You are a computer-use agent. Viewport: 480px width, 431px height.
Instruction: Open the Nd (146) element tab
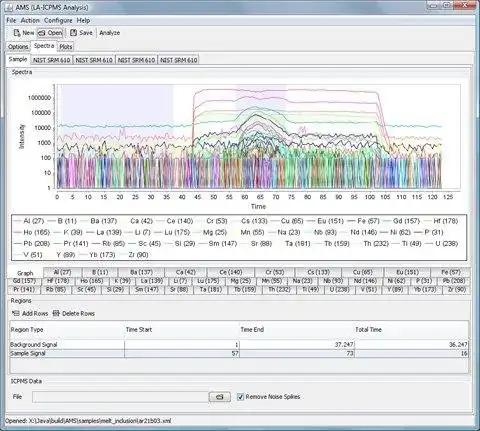click(x=365, y=281)
